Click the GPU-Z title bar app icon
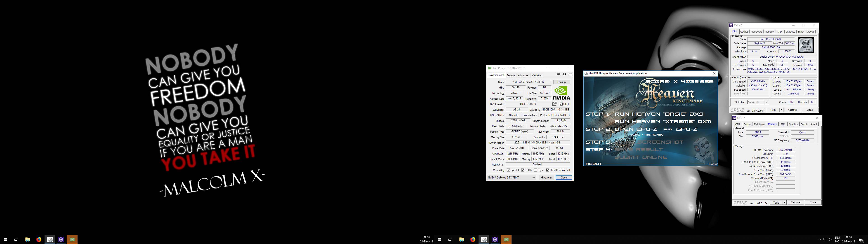868x244 pixels. point(490,68)
